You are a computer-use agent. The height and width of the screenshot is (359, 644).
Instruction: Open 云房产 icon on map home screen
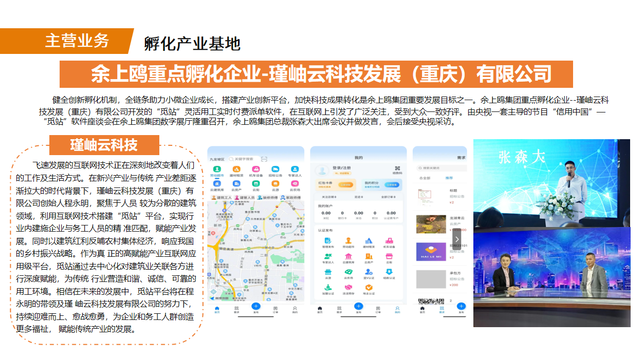tap(236, 183)
